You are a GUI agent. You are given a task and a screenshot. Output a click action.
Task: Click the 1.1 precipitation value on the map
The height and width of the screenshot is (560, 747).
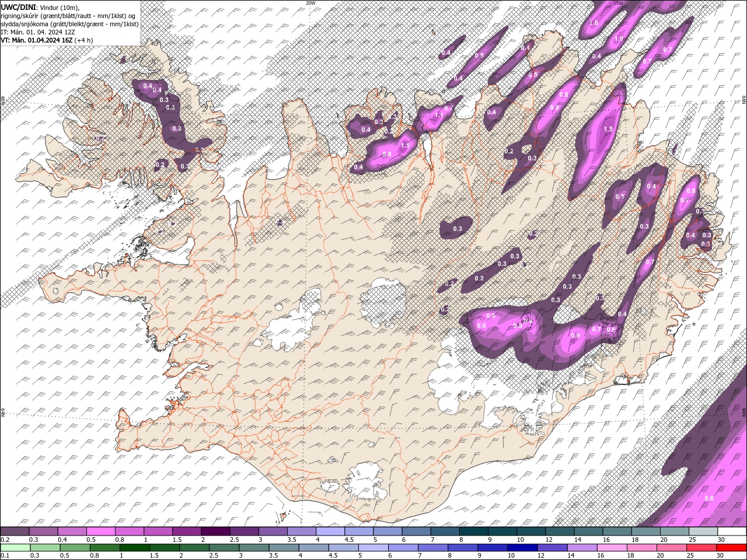point(438,115)
